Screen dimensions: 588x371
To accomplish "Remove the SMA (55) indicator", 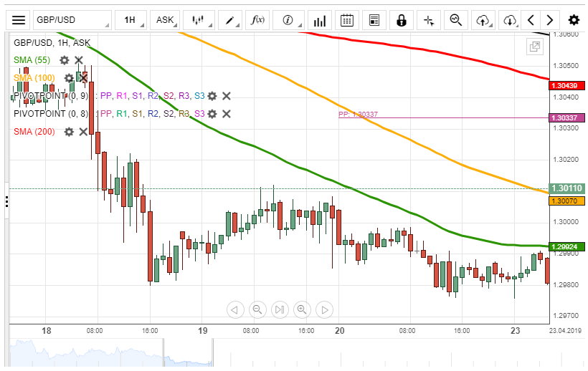I will pos(78,60).
